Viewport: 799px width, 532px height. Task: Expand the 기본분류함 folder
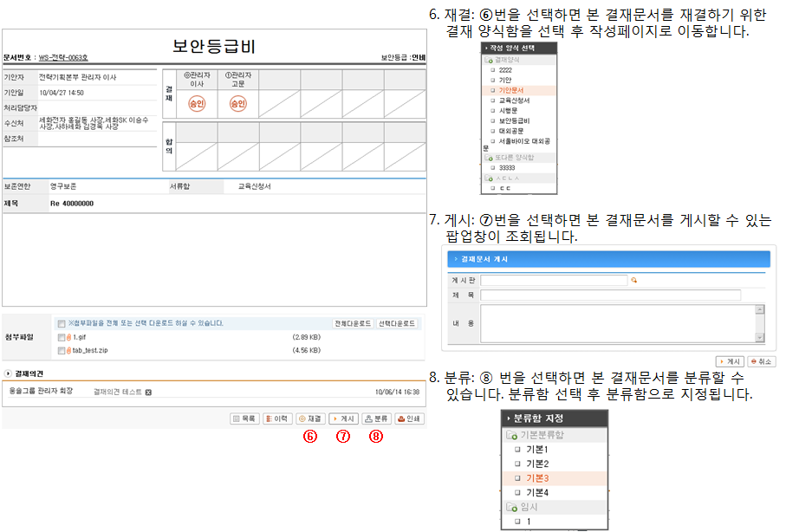511,434
